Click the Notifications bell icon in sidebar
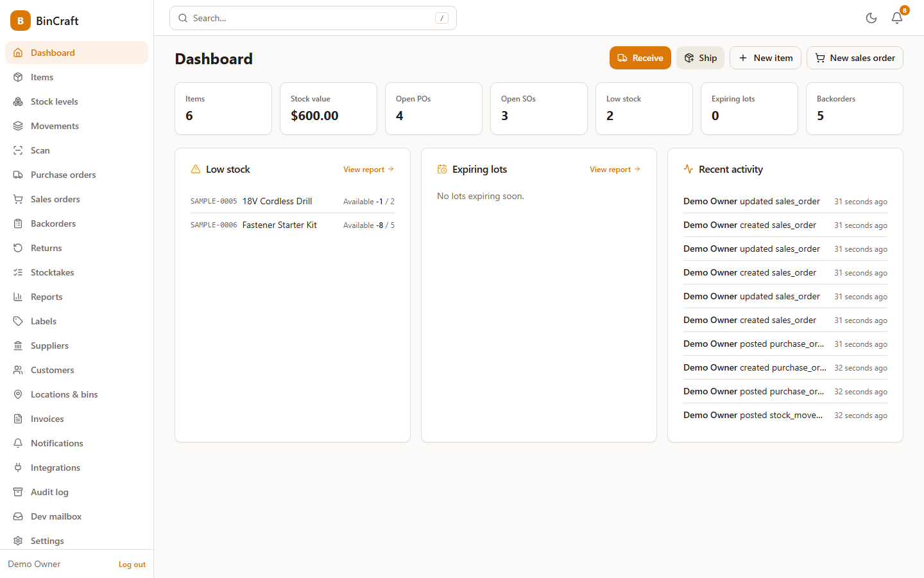The image size is (924, 578). (x=18, y=443)
